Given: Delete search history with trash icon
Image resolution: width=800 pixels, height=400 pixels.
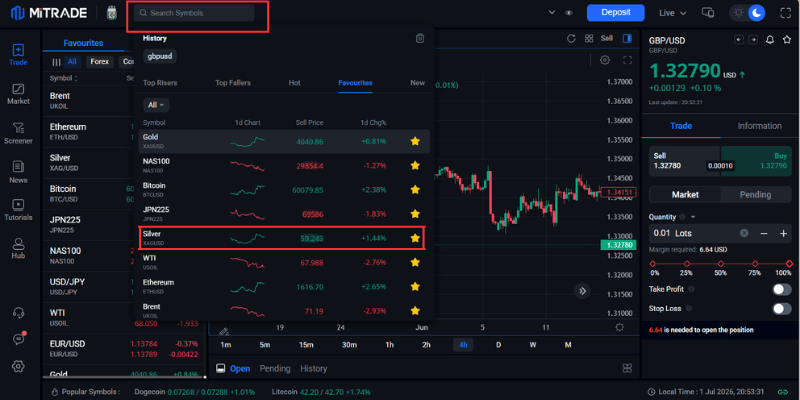Looking at the screenshot, I should [x=420, y=38].
